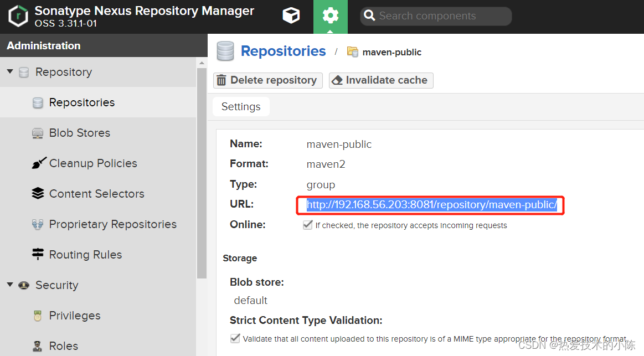Click the Content Selectors layers icon
The width and height of the screenshot is (644, 356).
(38, 193)
